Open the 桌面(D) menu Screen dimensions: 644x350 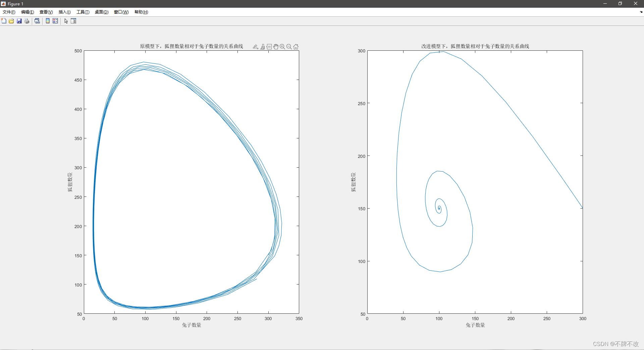(x=102, y=12)
